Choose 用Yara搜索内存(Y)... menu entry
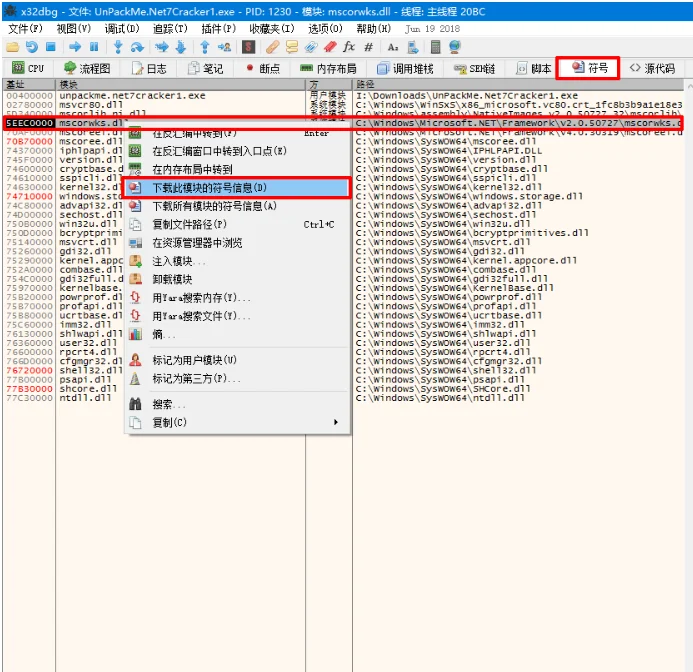The image size is (693, 672). [238, 298]
